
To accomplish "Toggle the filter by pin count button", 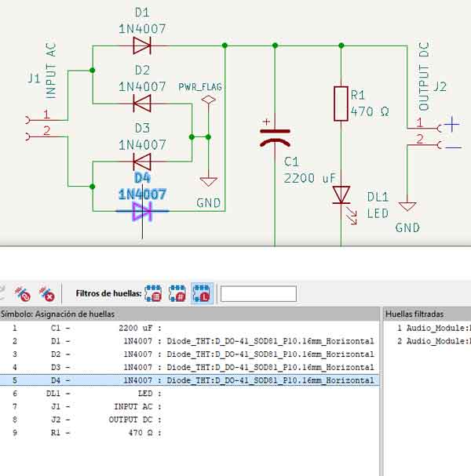I will [x=177, y=294].
